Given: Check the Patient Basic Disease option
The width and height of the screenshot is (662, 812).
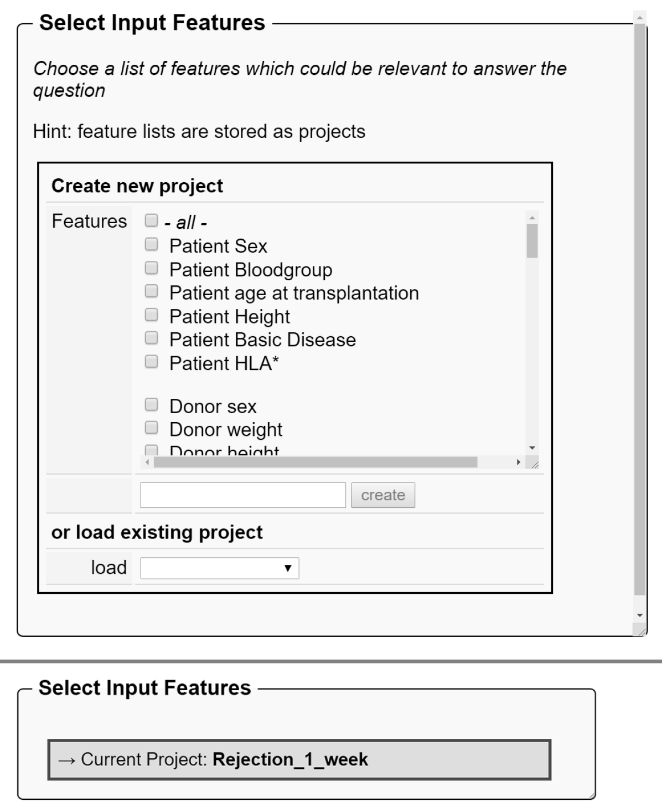Looking at the screenshot, I should click(x=151, y=338).
